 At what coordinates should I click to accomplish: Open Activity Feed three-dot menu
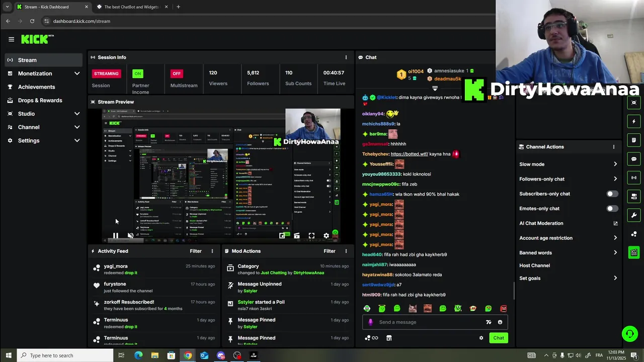[x=212, y=251]
